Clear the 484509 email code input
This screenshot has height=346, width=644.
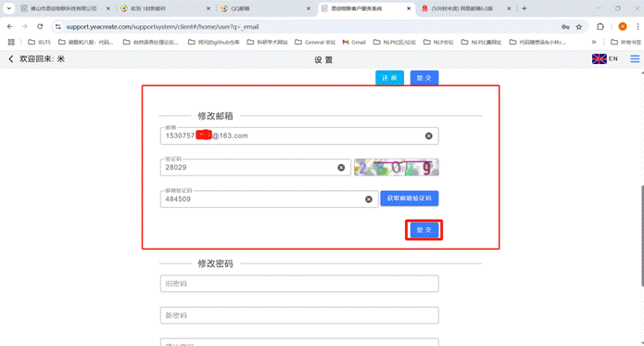(x=369, y=199)
